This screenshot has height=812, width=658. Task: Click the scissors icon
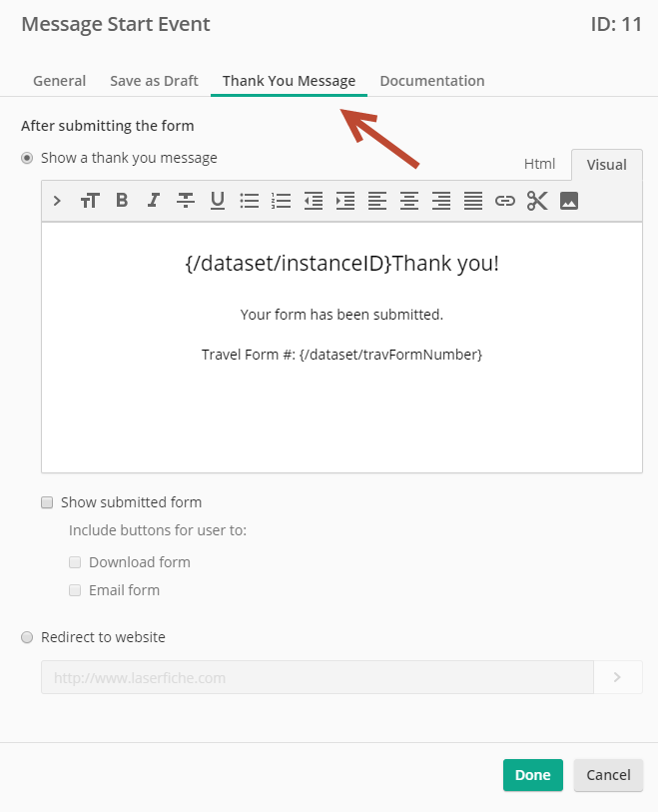pyautogui.click(x=537, y=201)
